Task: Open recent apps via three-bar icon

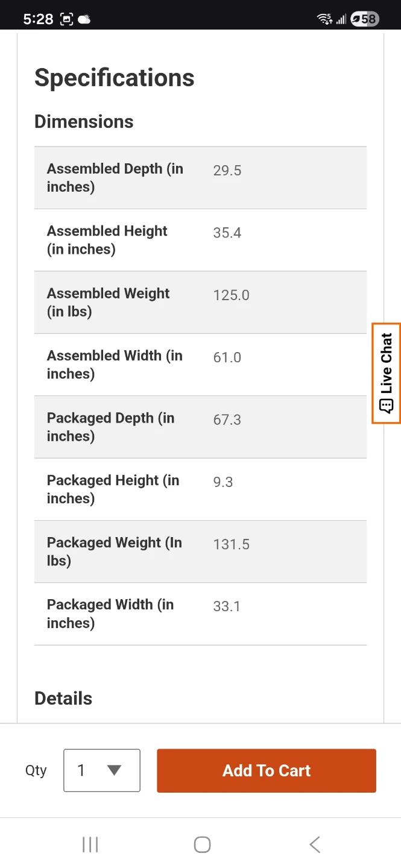Action: point(90,844)
